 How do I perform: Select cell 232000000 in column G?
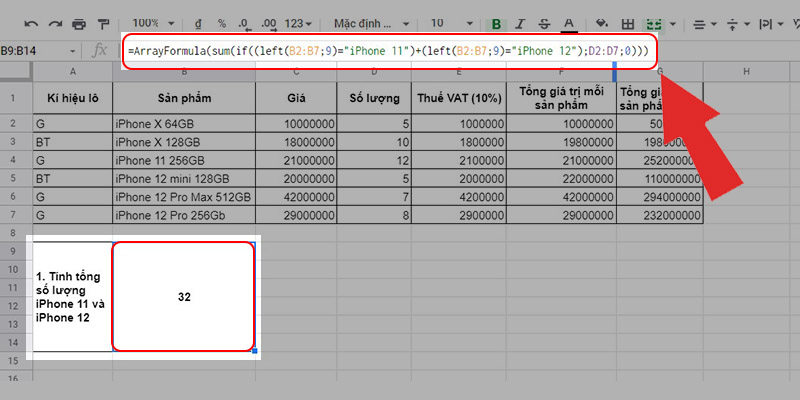(660, 215)
